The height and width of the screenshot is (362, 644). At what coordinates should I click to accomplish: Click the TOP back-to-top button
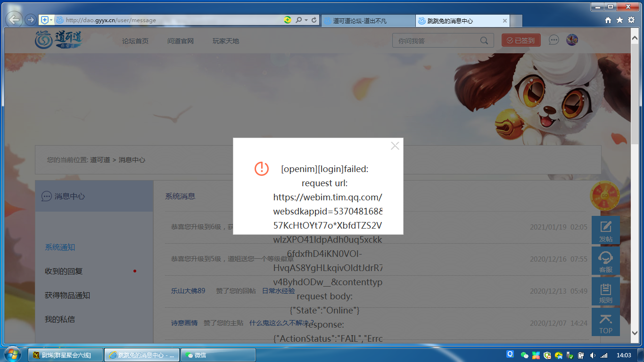coord(606,322)
